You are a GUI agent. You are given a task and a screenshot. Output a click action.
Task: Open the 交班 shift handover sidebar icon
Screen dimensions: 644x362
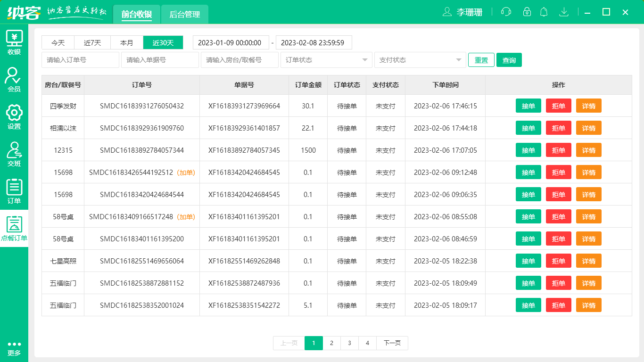14,154
